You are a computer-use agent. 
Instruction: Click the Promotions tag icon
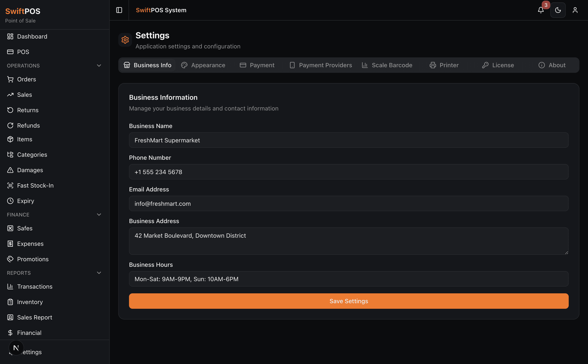click(10, 259)
